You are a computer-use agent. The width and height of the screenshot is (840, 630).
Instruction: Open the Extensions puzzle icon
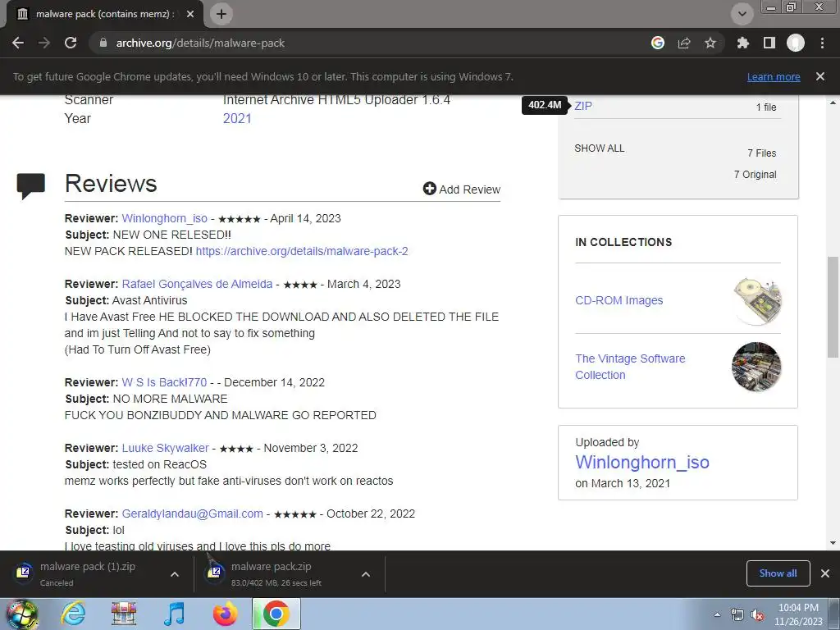743,43
